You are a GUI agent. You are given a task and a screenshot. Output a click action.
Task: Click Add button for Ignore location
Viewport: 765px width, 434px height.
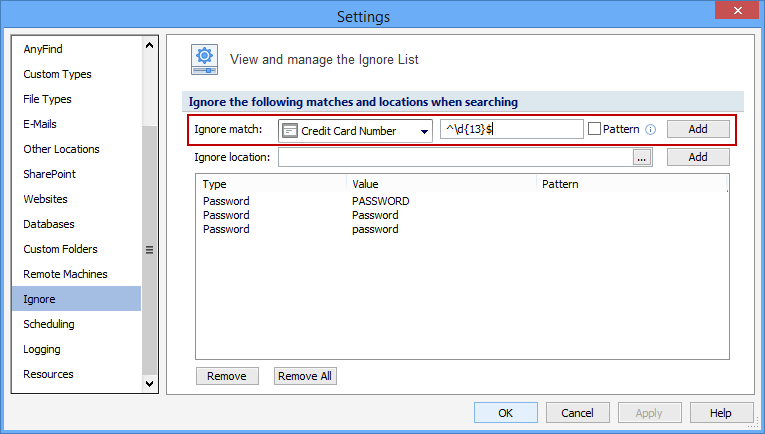(x=698, y=157)
